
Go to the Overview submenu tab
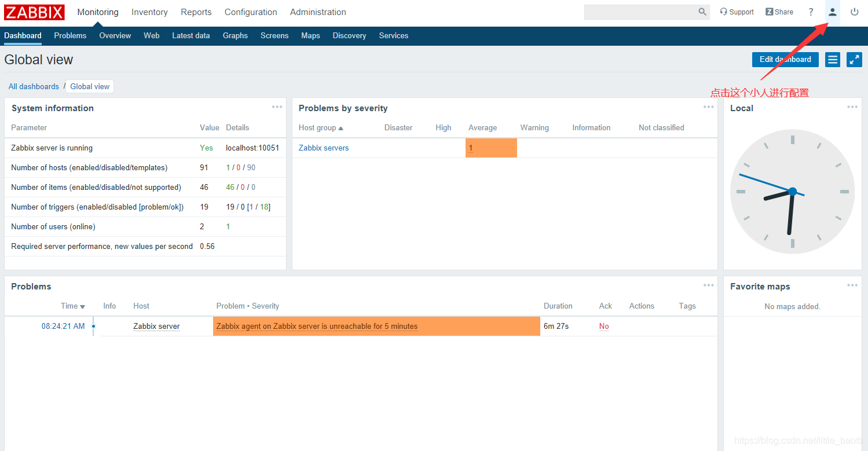click(115, 36)
